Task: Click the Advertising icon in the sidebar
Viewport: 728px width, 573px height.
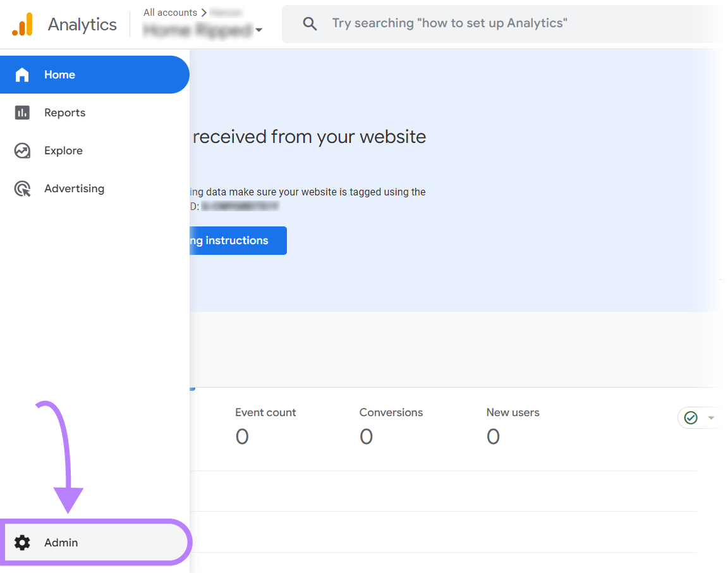Action: pos(22,188)
